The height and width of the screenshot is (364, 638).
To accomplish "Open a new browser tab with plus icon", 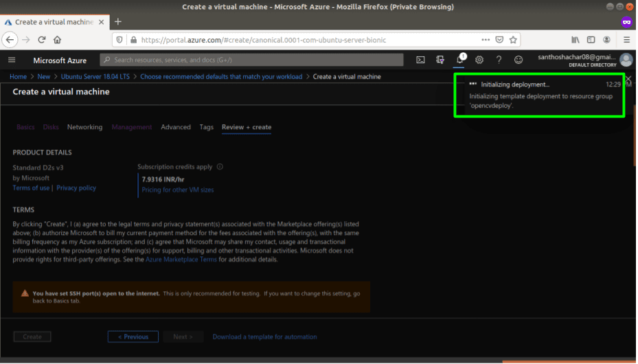I will [118, 21].
